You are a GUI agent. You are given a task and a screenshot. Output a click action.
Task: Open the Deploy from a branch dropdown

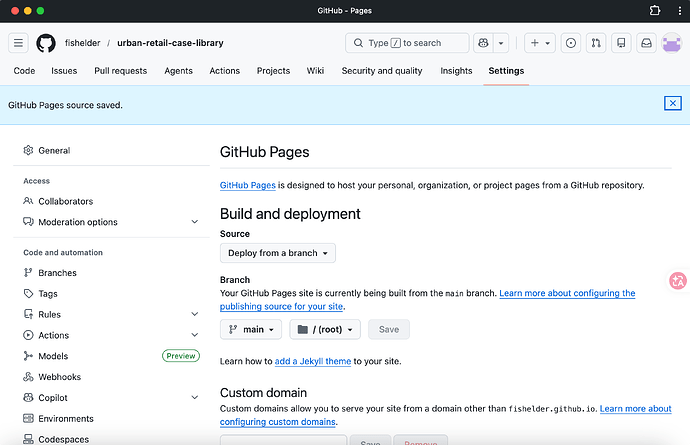click(278, 253)
